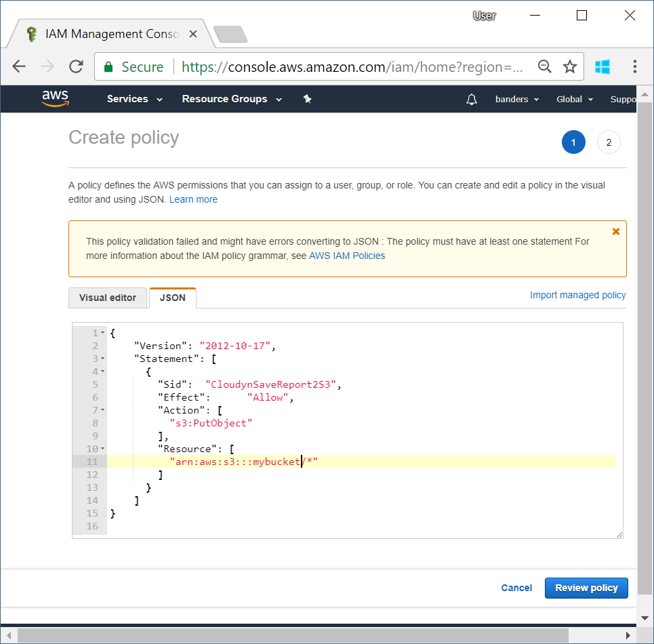Click the Review policy button
This screenshot has height=644, width=654.
(x=586, y=588)
